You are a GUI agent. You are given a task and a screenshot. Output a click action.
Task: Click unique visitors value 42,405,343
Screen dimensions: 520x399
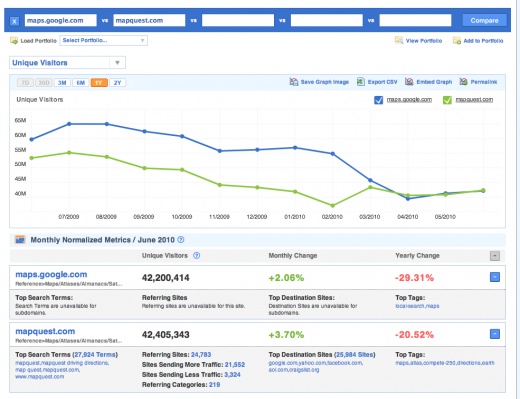pyautogui.click(x=166, y=335)
